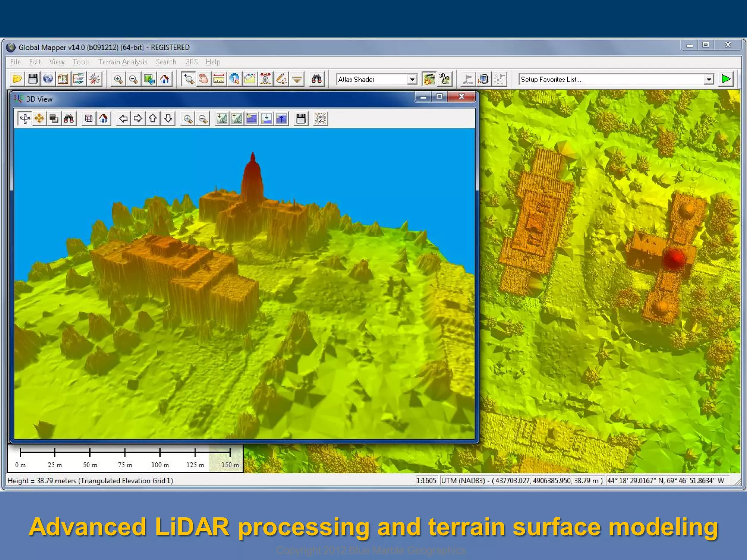The height and width of the screenshot is (560, 747).
Task: Open the Search menu
Action: 166,62
